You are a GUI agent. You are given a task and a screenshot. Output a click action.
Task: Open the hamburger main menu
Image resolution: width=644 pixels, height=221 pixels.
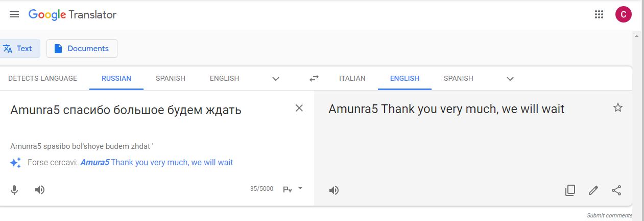click(x=14, y=14)
